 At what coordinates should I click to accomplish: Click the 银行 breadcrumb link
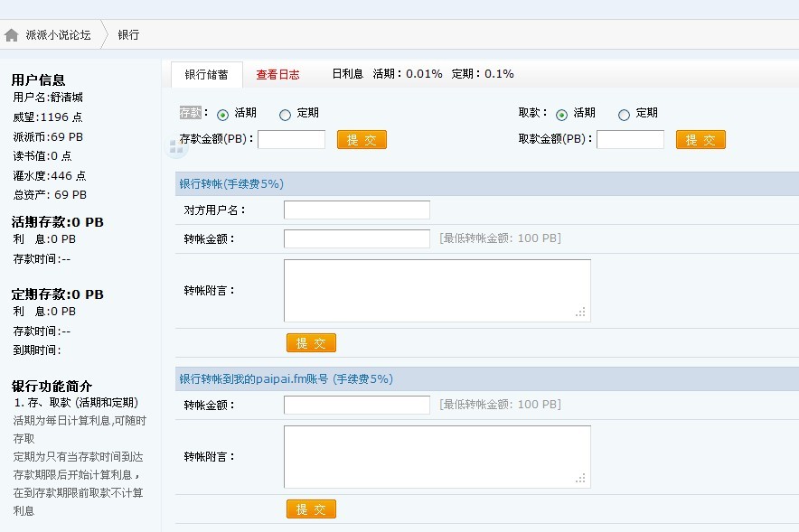(128, 34)
